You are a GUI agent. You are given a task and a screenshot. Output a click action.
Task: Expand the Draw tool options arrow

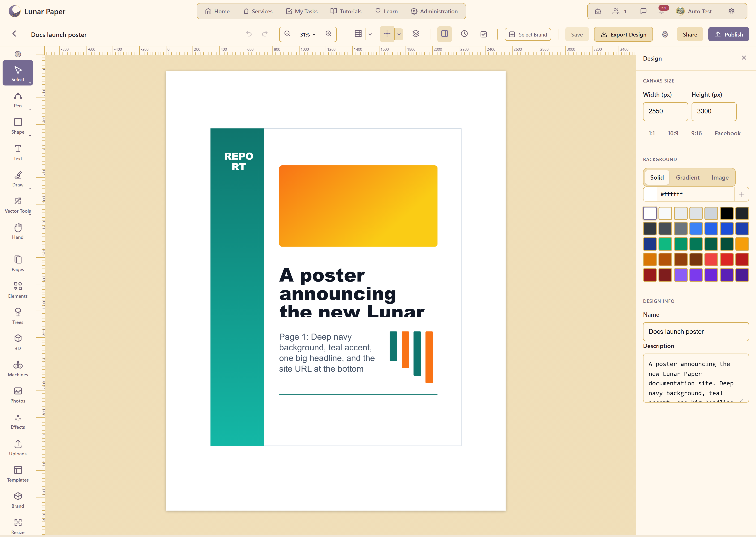30,188
